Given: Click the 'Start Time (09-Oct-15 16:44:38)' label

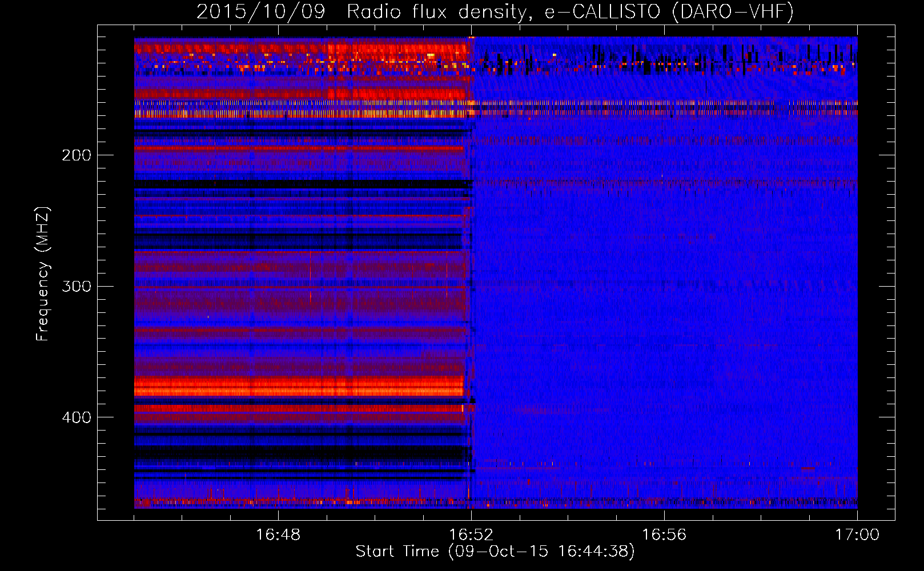Looking at the screenshot, I should (x=495, y=552).
